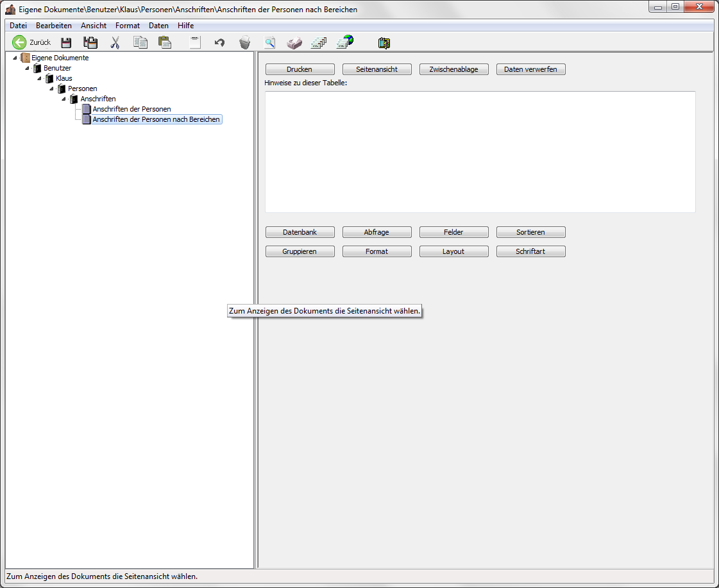Click the single floppy disk save icon
This screenshot has height=588, width=719.
click(66, 43)
